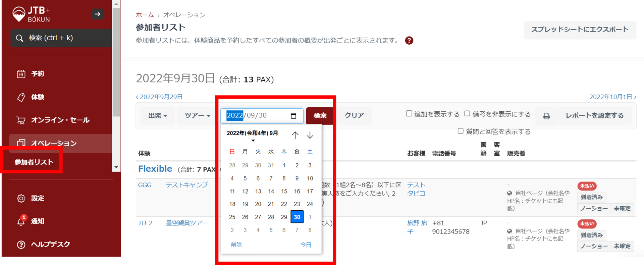Click the sidebar scrollbar down arrow
Image resolution: width=644 pixels, height=265 pixels.
click(116, 167)
